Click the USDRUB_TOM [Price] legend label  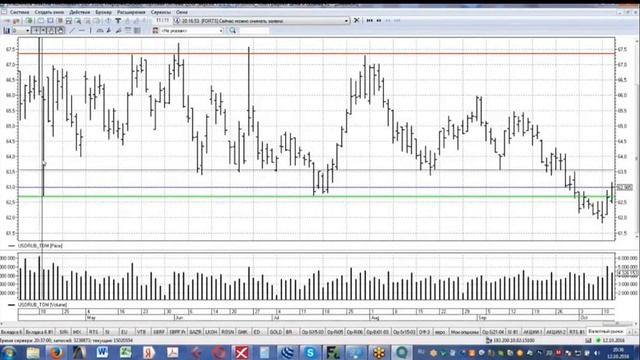40,246
